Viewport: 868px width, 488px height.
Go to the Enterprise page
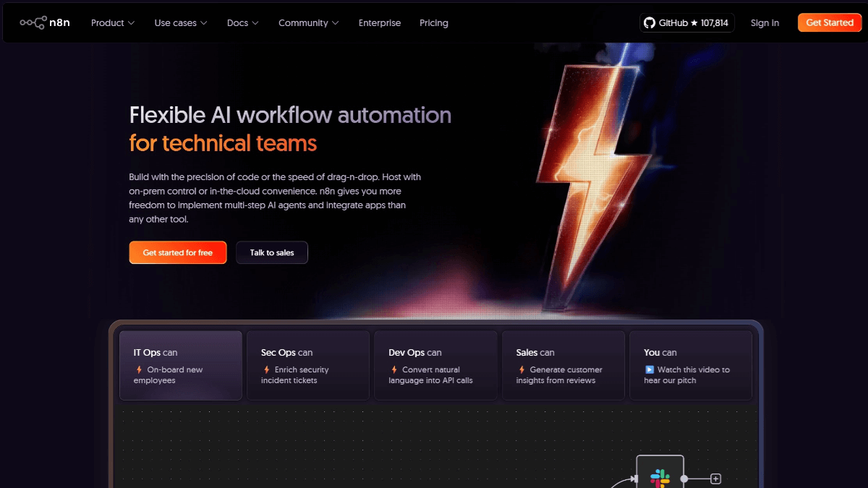[380, 22]
